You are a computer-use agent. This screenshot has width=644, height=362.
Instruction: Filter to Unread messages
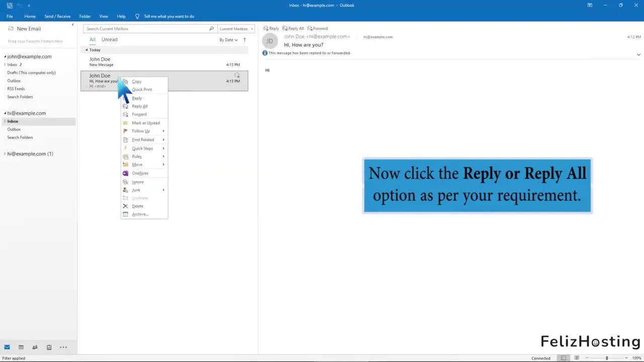[109, 40]
